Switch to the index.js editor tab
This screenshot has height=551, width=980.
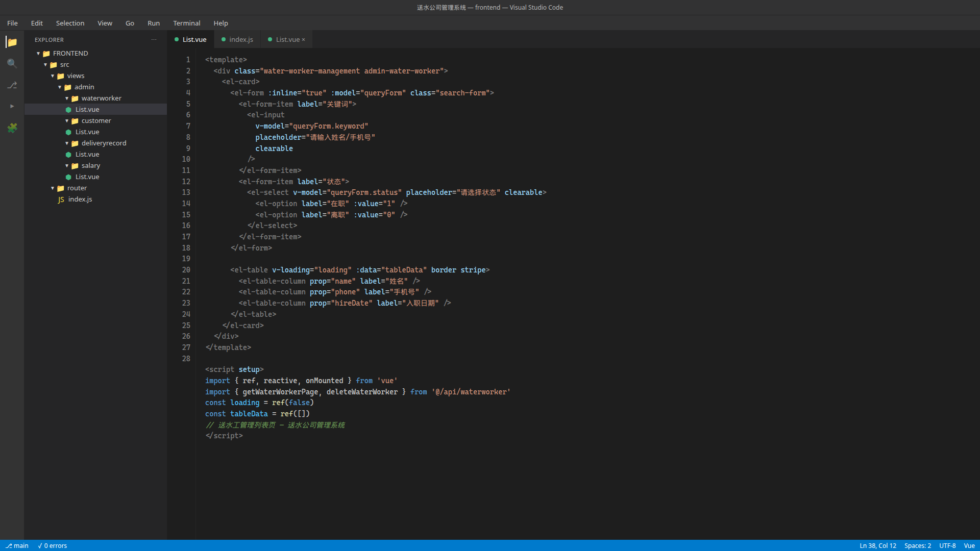(237, 40)
